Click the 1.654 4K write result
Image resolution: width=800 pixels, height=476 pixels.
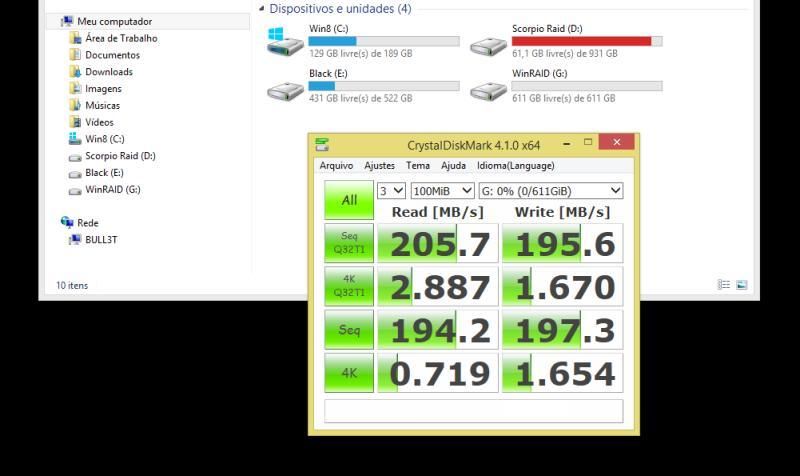[x=563, y=373]
